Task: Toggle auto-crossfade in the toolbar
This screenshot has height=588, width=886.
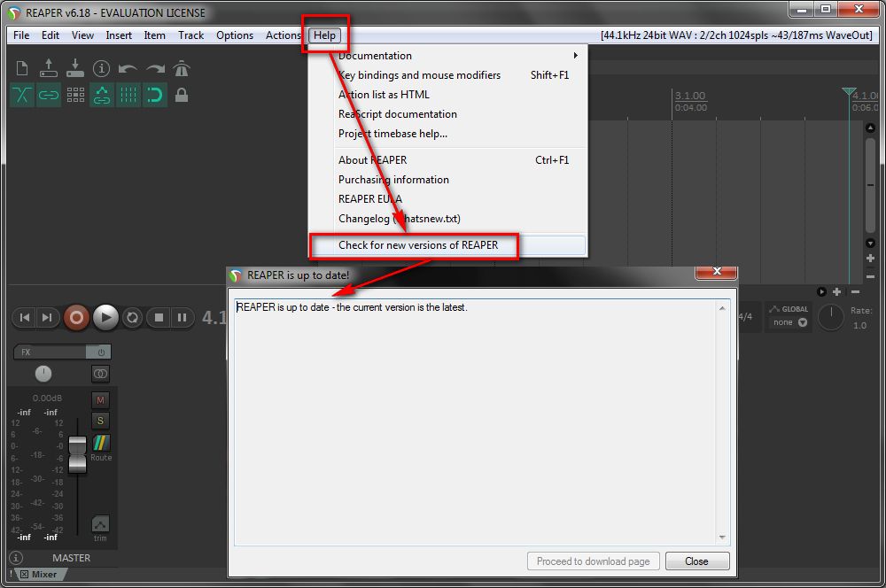Action: [x=22, y=95]
